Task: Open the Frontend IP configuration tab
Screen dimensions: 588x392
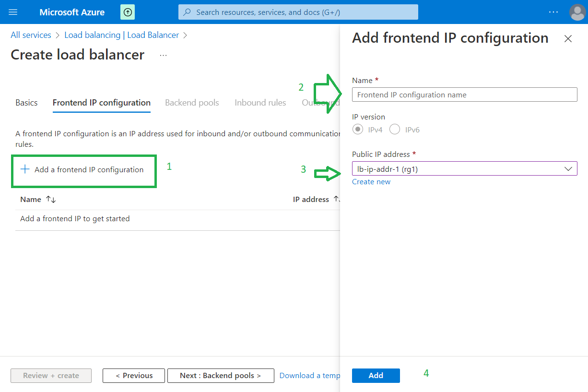Action: click(x=102, y=103)
